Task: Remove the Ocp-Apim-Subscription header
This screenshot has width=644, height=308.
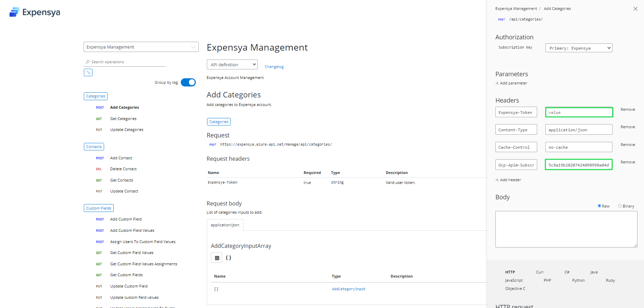Action: (x=628, y=162)
